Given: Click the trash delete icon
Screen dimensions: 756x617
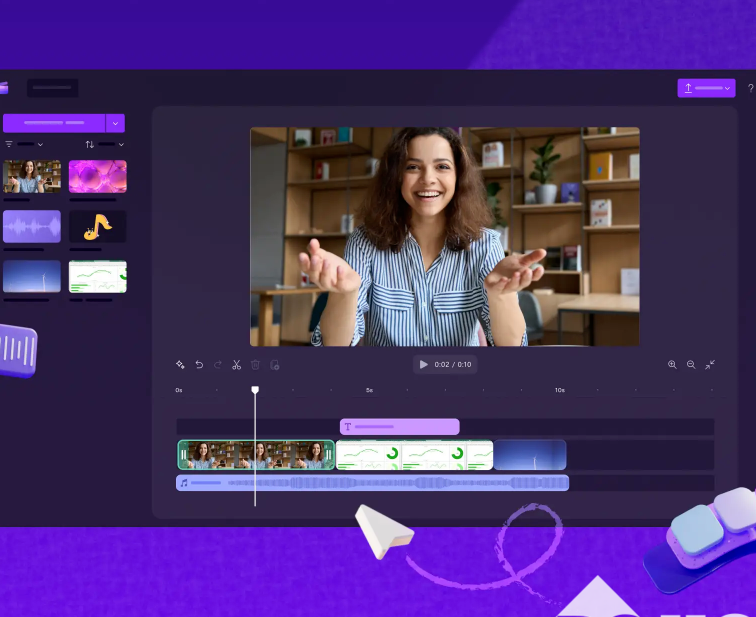Looking at the screenshot, I should [x=255, y=365].
